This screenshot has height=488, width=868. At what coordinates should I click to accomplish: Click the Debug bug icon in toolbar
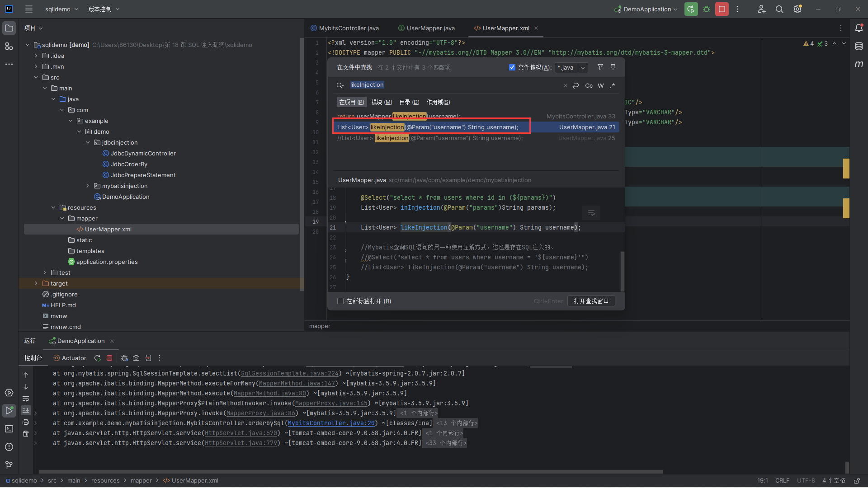707,9
